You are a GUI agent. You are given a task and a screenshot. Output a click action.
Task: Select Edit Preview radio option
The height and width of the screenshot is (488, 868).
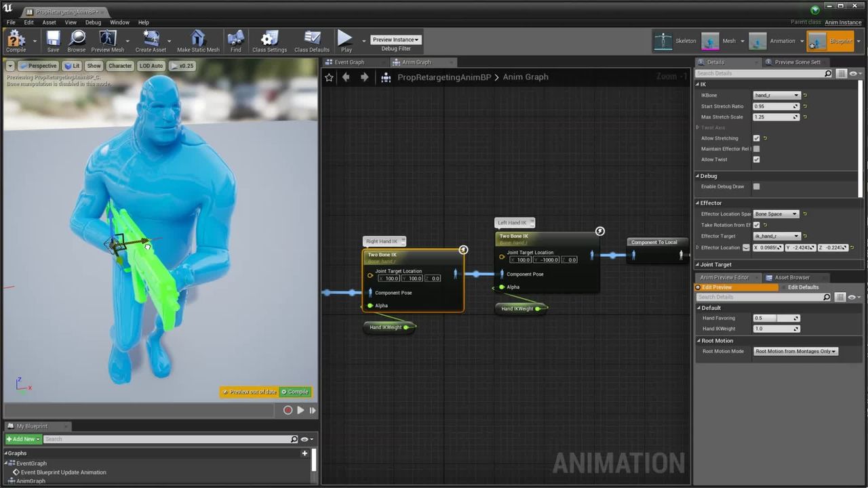[x=736, y=287]
